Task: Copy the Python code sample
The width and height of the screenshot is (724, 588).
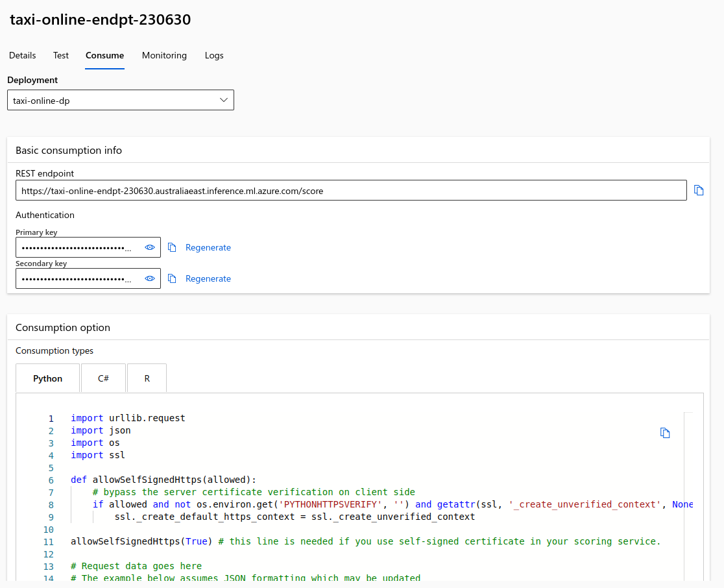Action: click(665, 433)
